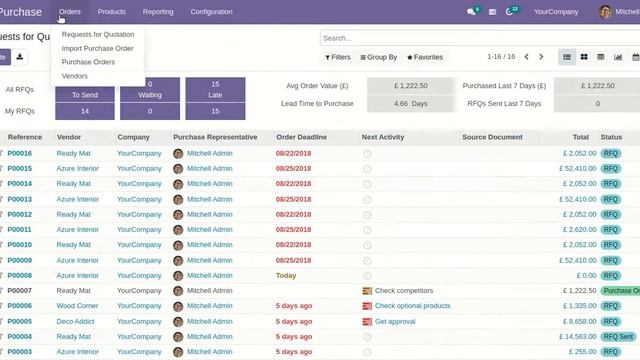Click avatar in P00016 row
The width and height of the screenshot is (640, 360).
pyautogui.click(x=178, y=154)
